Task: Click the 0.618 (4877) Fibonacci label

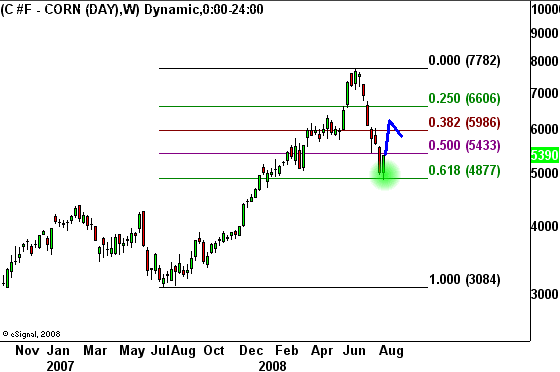Action: click(x=464, y=170)
